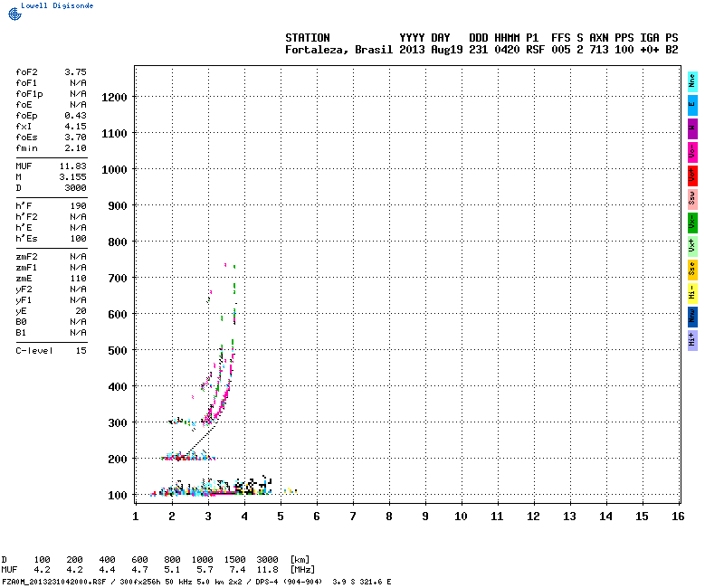Choose the light green Vx+ legend swatch
This screenshot has width=724, height=588.
click(692, 246)
